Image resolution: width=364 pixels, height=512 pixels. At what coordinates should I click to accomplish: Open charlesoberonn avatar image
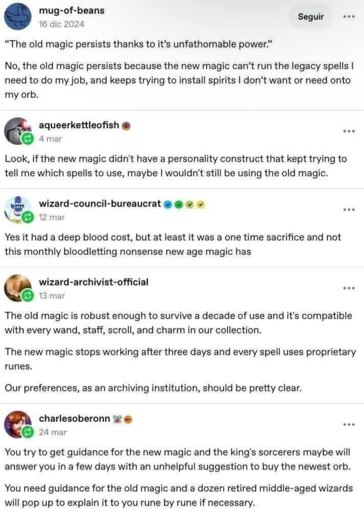(18, 424)
